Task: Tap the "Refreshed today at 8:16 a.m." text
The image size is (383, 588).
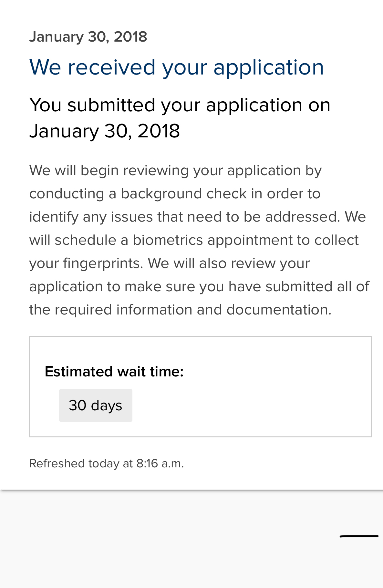Action: click(x=106, y=463)
